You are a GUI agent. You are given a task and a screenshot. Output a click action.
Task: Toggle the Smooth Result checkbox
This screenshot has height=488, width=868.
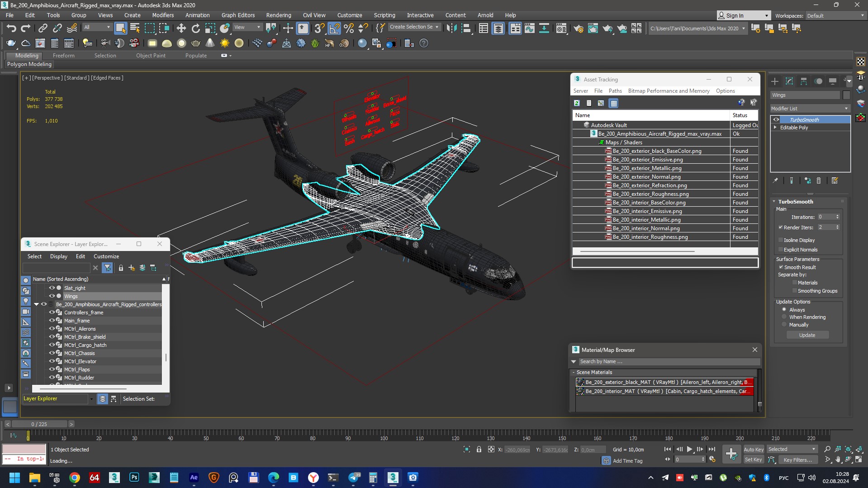781,267
